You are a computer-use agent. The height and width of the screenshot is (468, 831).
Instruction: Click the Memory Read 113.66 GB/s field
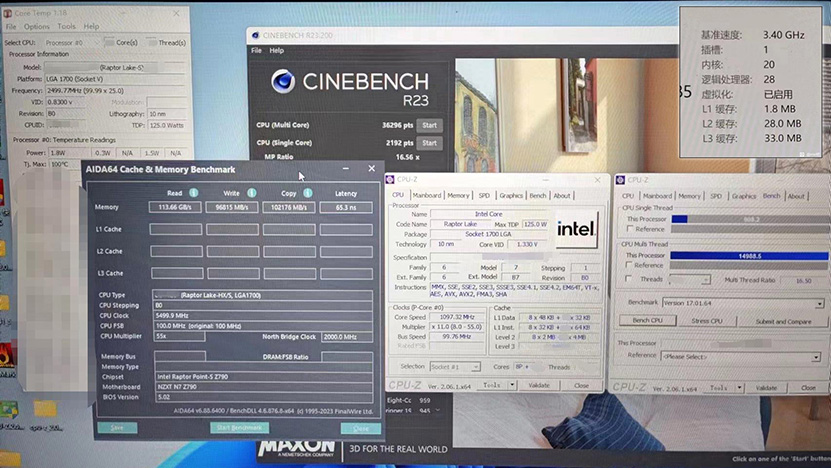(175, 207)
